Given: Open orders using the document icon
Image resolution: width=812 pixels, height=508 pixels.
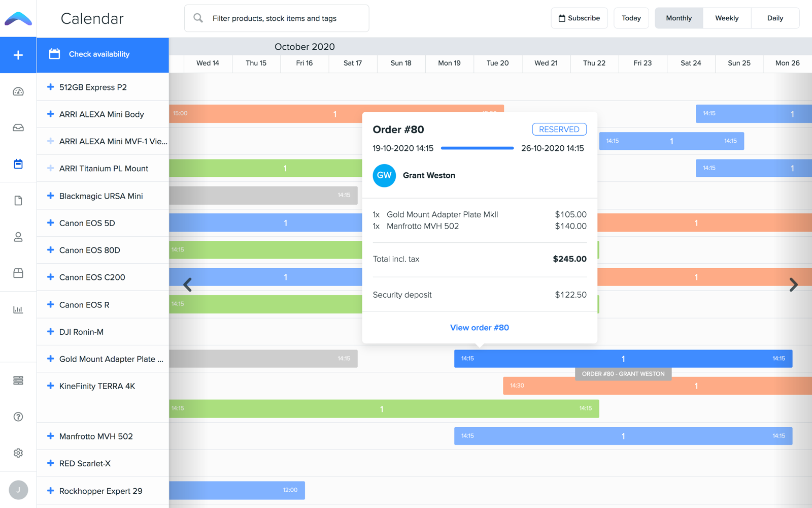Looking at the screenshot, I should click(18, 200).
